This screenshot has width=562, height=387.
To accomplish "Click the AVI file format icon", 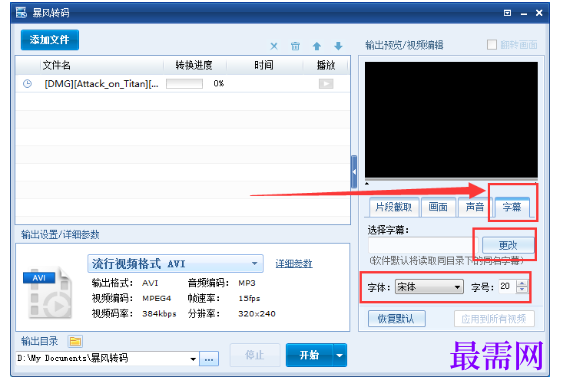I will [47, 293].
